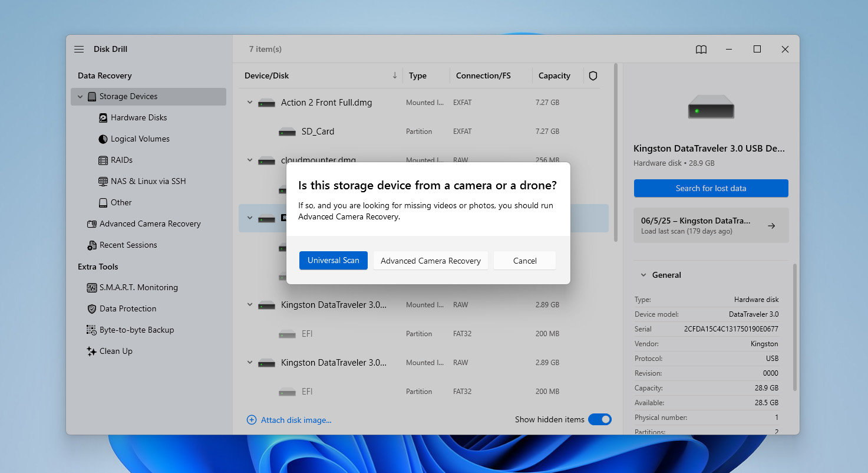
Task: Open Hardware Disks in sidebar
Action: tap(138, 117)
